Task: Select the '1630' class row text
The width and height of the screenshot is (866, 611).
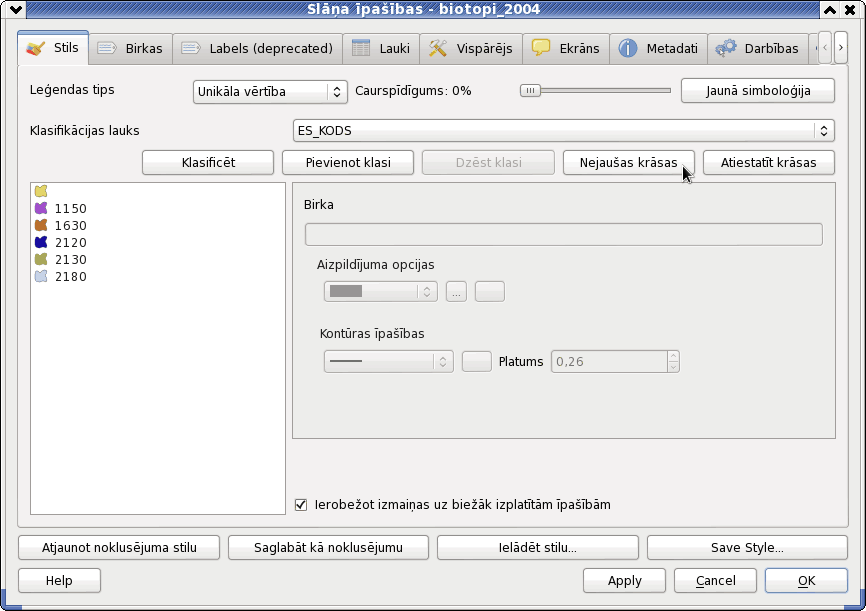Action: tap(71, 226)
